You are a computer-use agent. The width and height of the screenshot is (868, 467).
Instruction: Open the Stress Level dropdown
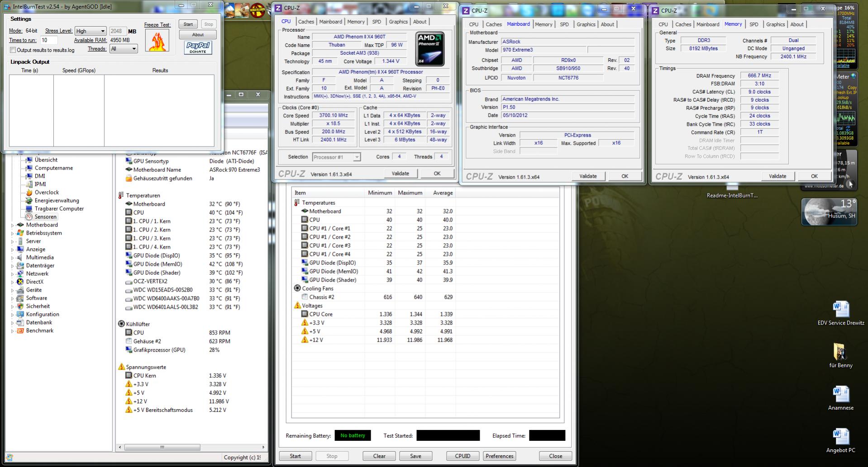[91, 31]
